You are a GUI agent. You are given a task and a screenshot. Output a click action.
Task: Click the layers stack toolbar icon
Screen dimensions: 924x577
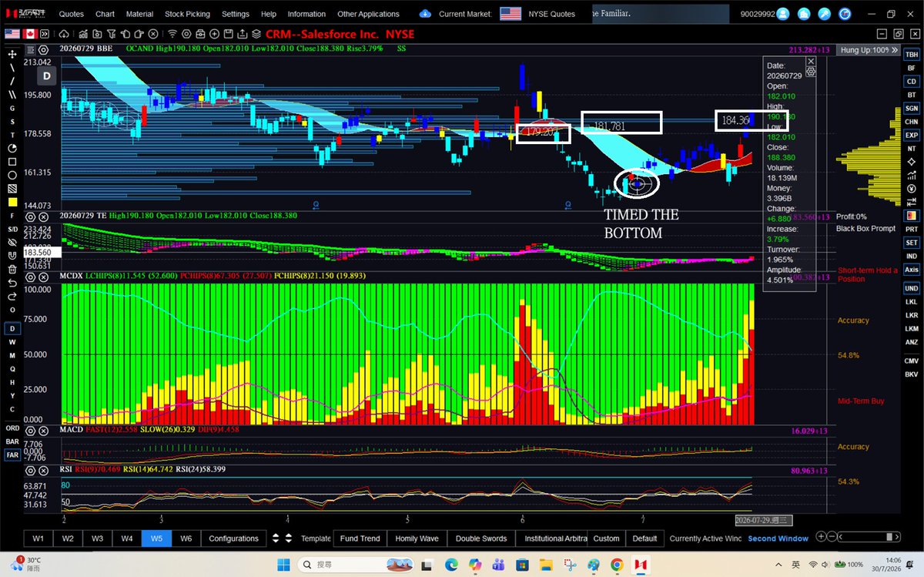(x=256, y=34)
